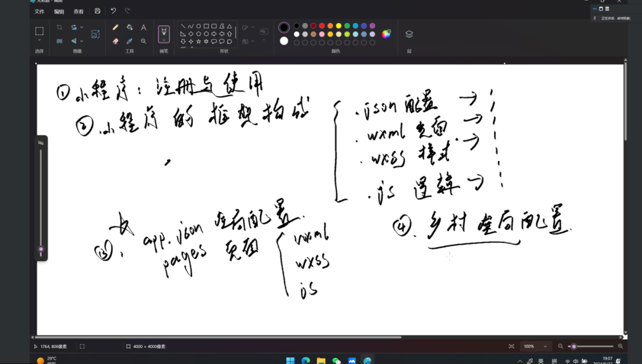This screenshot has width=642, height=364.
Task: Select the rectangular selection tool
Action: pos(39,31)
